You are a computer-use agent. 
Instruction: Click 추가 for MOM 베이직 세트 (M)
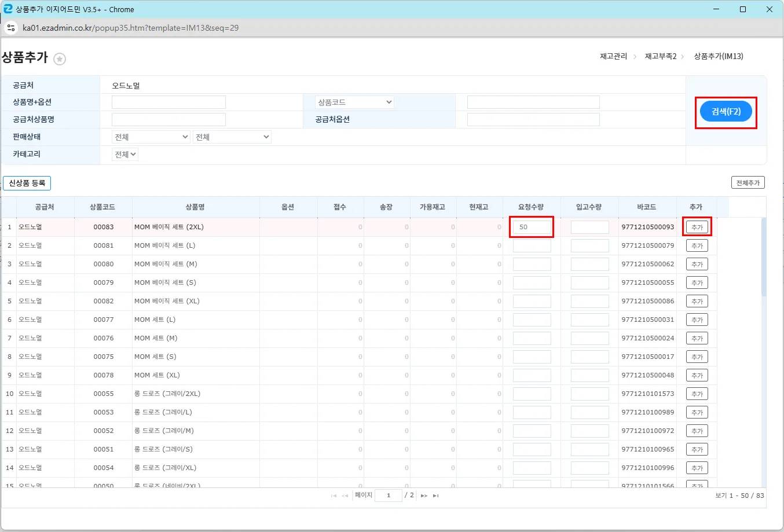697,265
